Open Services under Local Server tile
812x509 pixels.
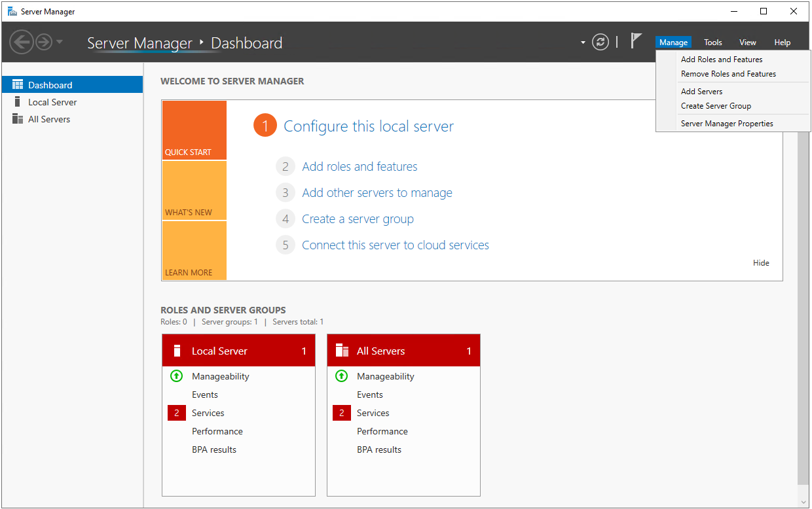pyautogui.click(x=208, y=413)
